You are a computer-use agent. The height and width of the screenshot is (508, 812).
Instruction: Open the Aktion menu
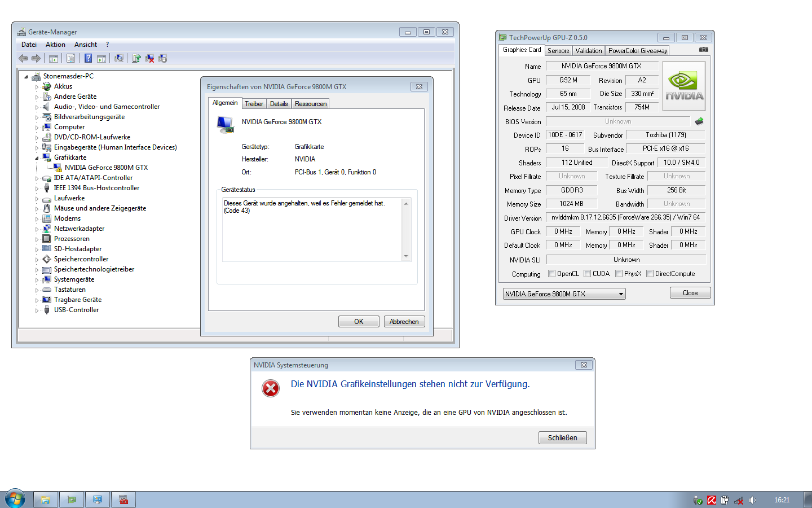[55, 45]
